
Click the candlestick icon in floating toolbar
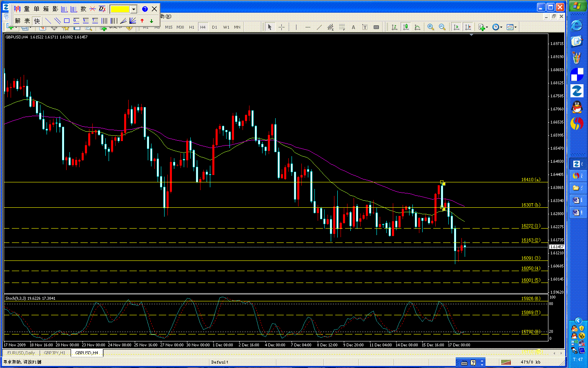tap(17, 9)
